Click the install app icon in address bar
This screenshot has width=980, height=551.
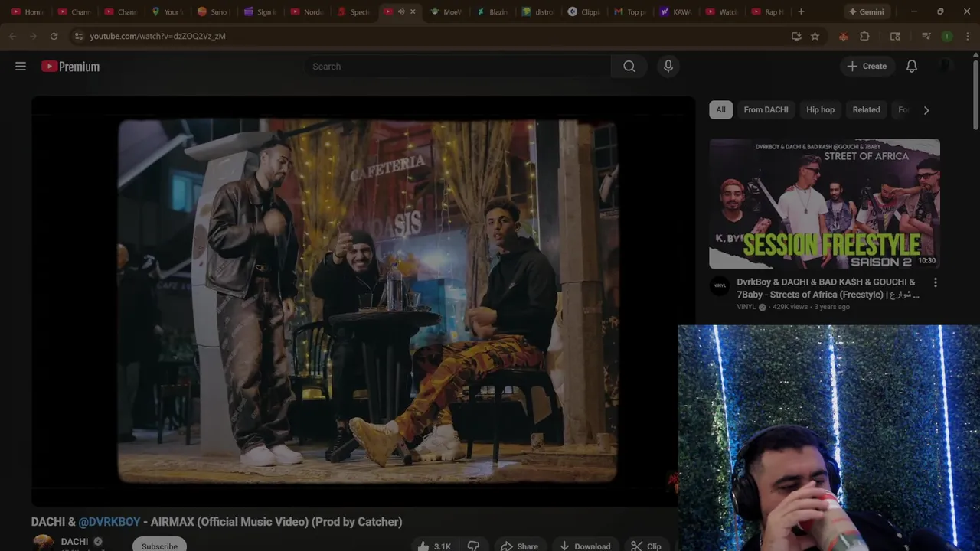pyautogui.click(x=796, y=36)
